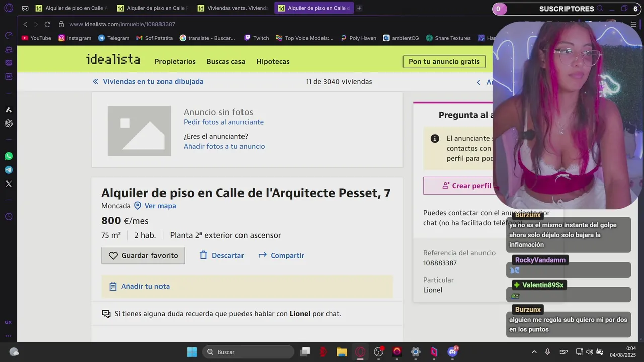The height and width of the screenshot is (362, 644).
Task: Reload the idealista page
Action: pos(47,24)
